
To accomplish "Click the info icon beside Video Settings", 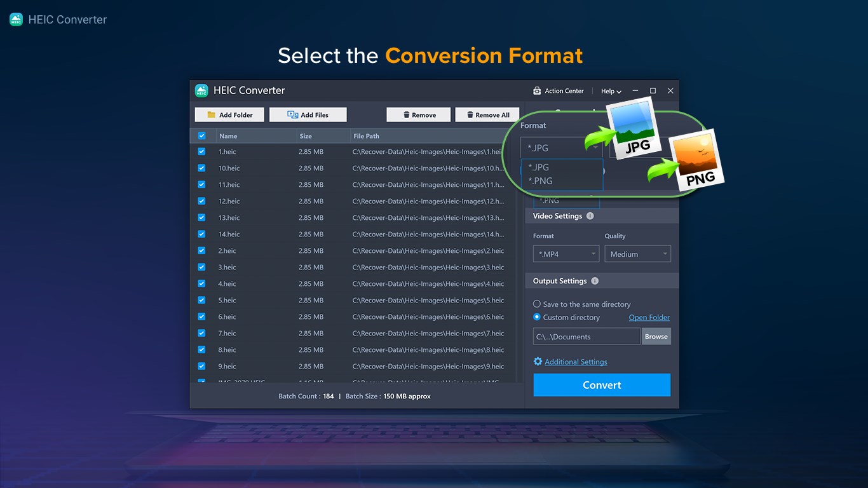I will click(590, 216).
